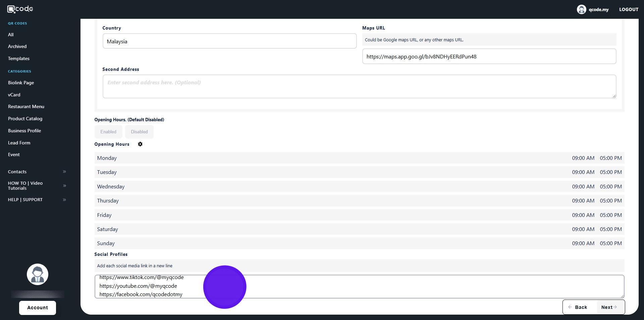644x320 pixels.
Task: Open Archived QR codes
Action: [17, 46]
